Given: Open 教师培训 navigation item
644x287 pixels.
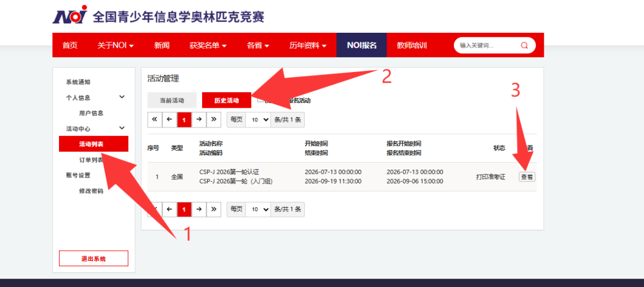Looking at the screenshot, I should coord(411,45).
